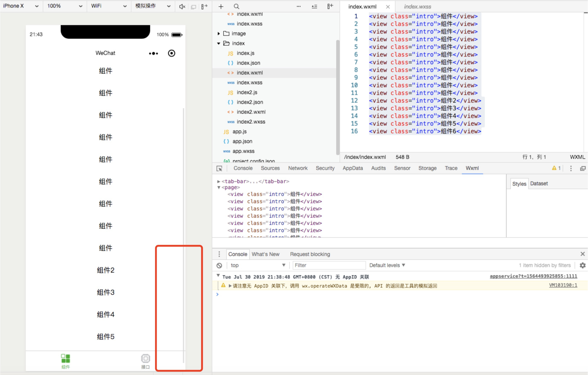Screen dimensions: 588x375
Task: Open the appservice source link
Action: (533, 276)
